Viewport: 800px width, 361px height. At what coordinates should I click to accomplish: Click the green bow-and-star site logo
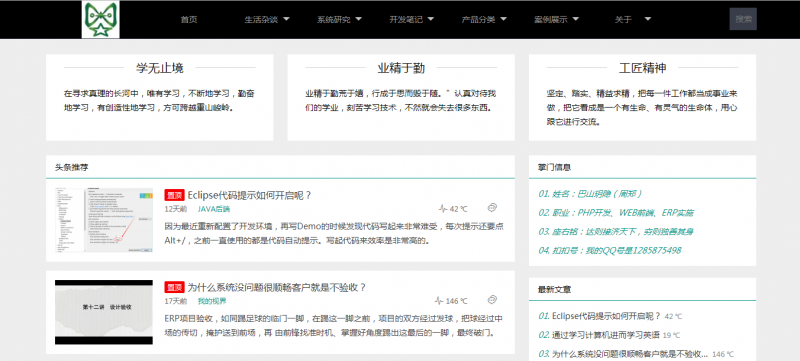point(101,19)
